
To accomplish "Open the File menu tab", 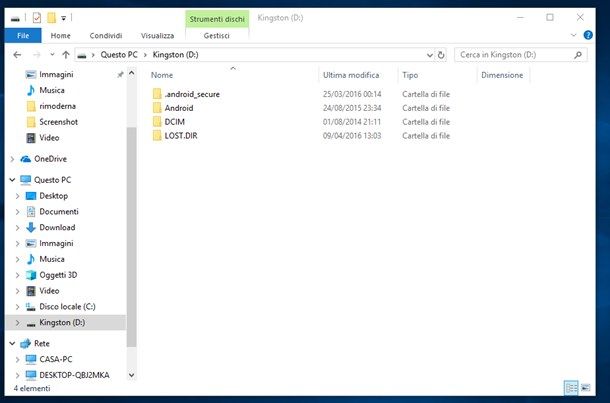I will point(23,35).
